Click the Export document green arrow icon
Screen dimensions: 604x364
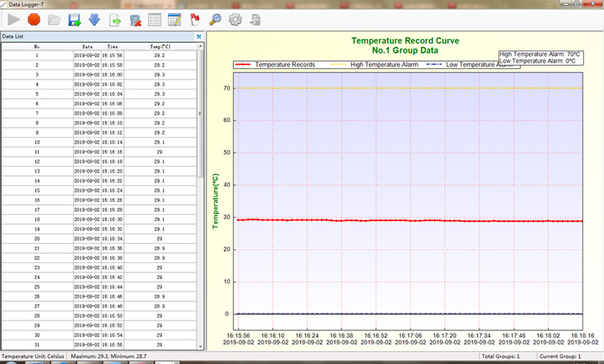115,19
